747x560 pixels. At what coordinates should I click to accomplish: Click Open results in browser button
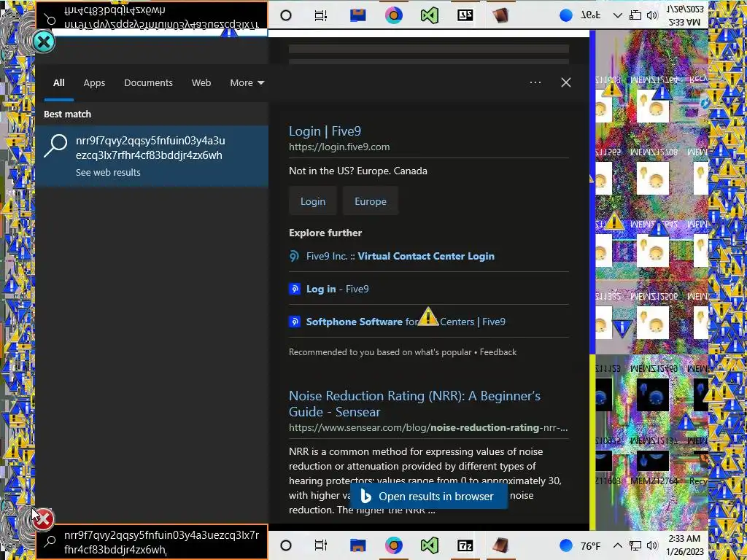pos(429,496)
